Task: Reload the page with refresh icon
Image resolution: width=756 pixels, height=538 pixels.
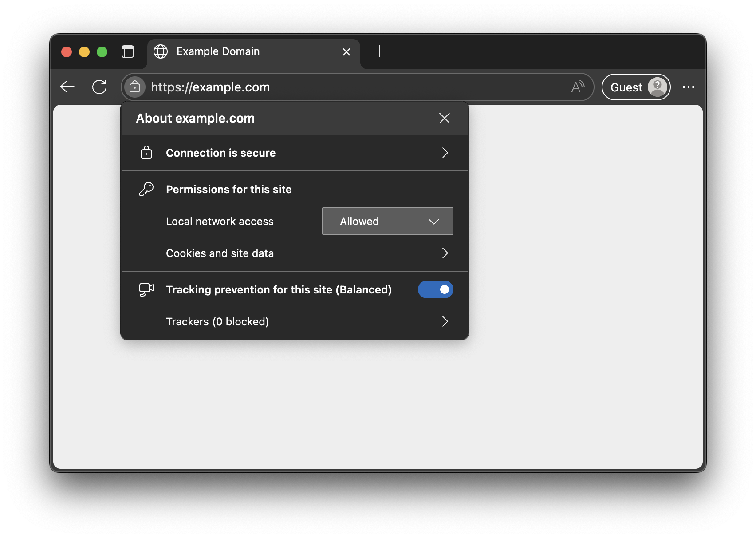Action: coord(99,87)
